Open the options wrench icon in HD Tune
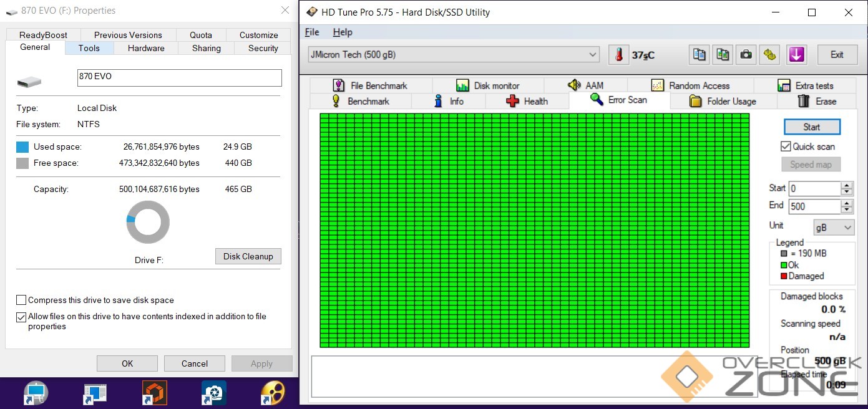 770,55
